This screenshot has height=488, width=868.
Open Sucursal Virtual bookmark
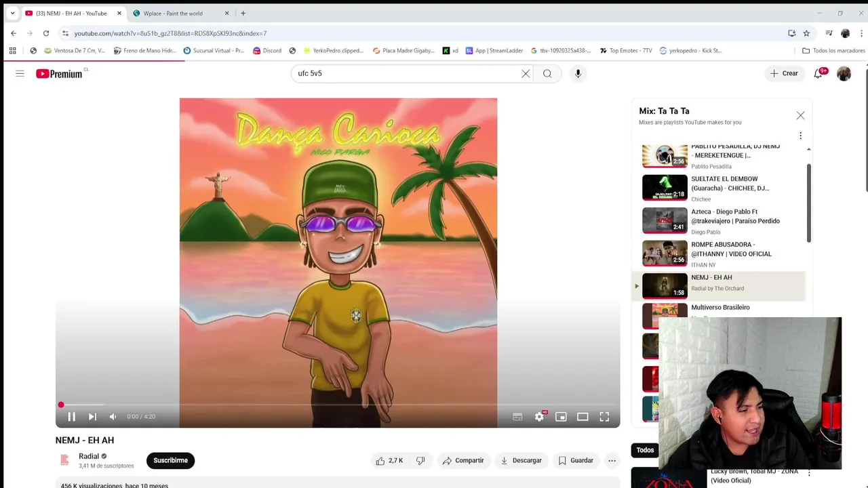tap(214, 51)
